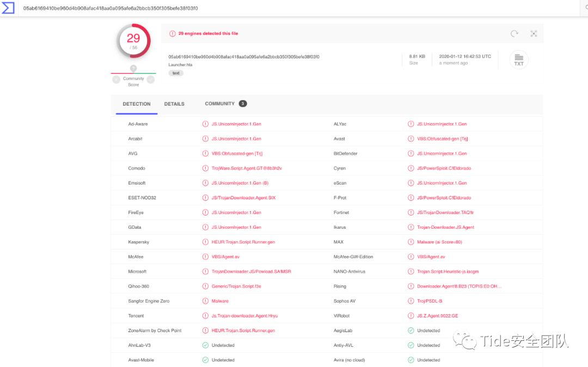Screen dimensions: 588x367
Task: Click Sangfor Engine Zero result Malware
Action: (x=220, y=301)
